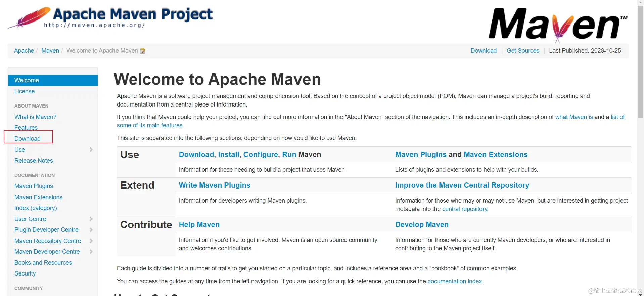Expand the Use submenu arrow

click(91, 150)
